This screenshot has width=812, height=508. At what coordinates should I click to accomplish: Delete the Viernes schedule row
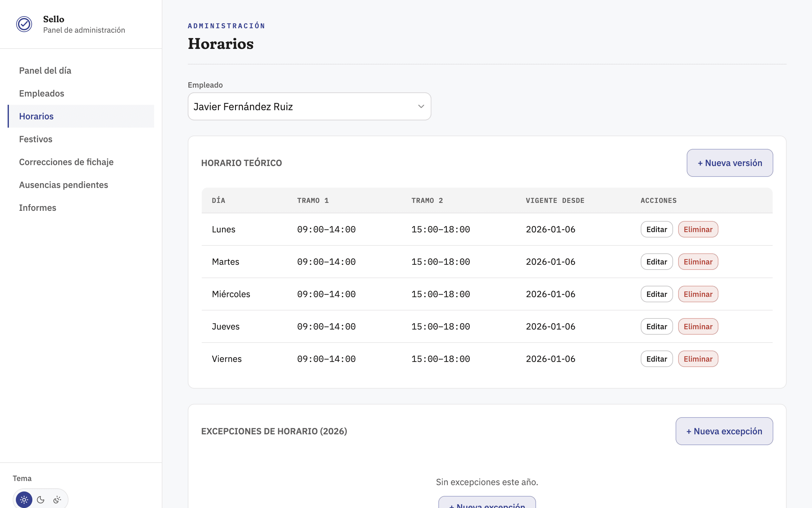click(x=698, y=359)
